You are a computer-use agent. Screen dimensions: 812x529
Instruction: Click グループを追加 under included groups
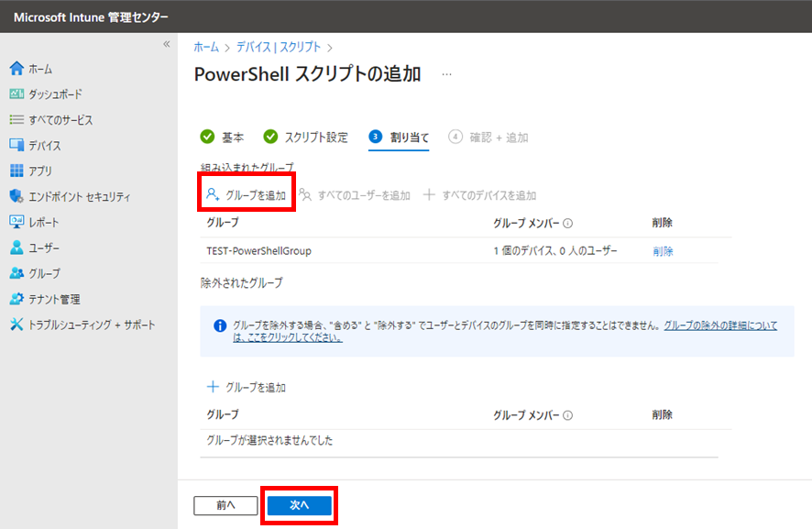pos(246,194)
